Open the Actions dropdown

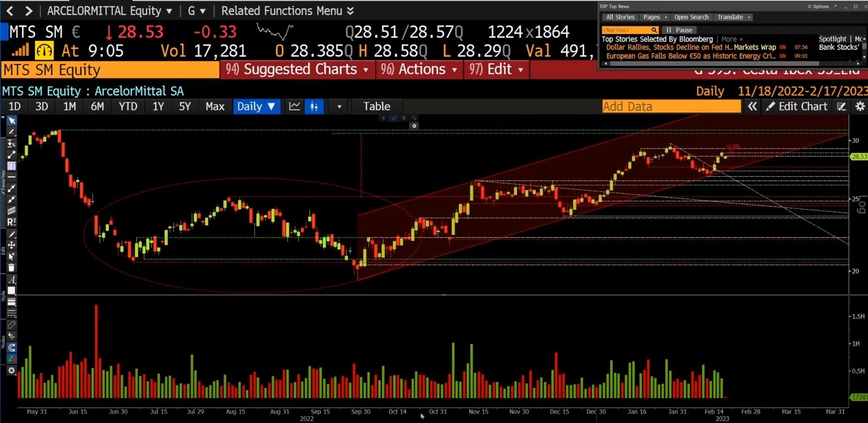pos(419,69)
